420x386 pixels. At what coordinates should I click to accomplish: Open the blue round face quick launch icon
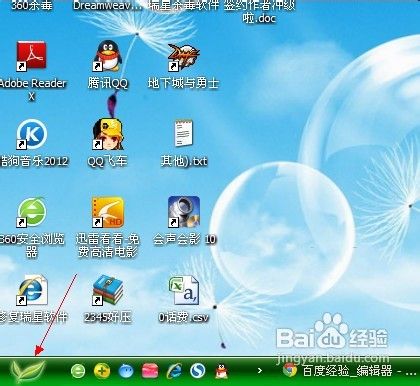[126, 371]
